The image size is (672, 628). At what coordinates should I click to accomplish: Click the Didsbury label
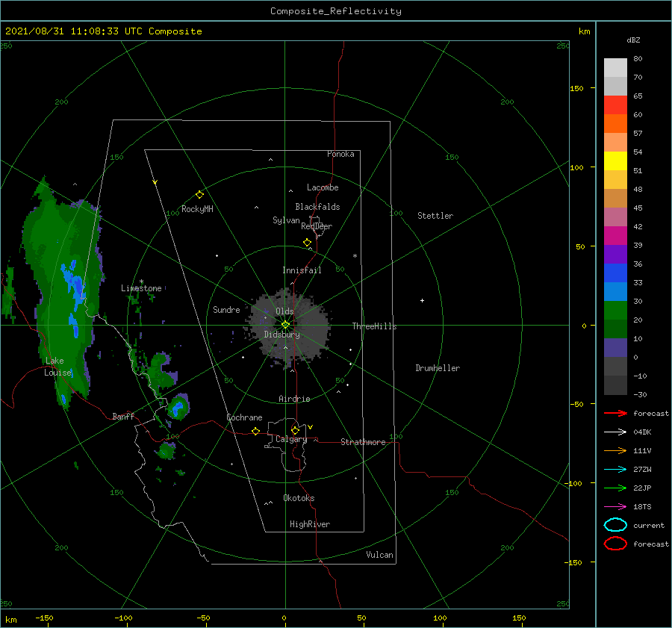coord(281,335)
